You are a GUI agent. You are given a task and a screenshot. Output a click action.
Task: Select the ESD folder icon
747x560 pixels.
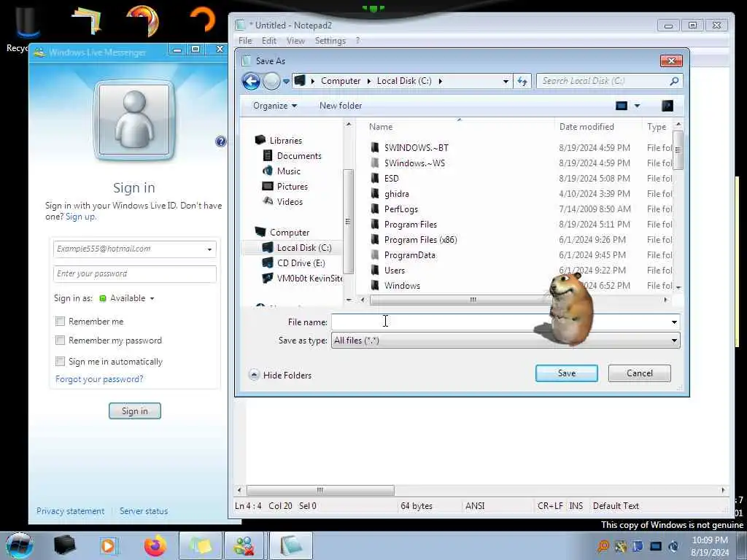click(375, 178)
